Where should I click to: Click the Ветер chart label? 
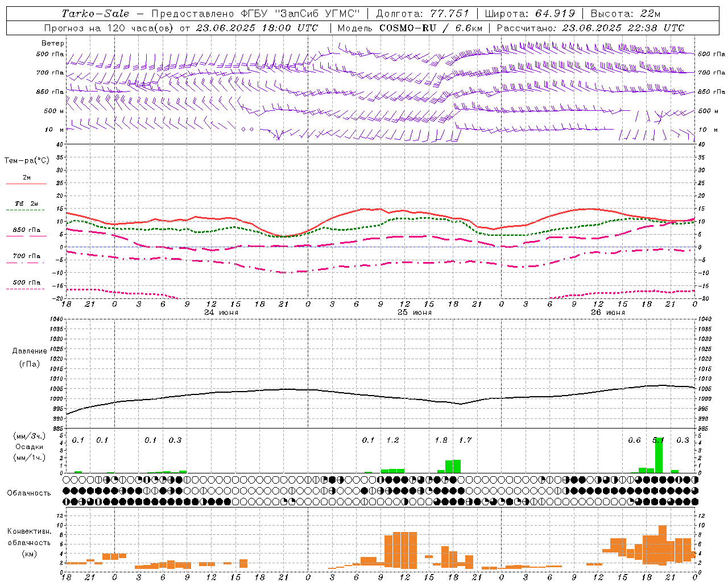53,43
